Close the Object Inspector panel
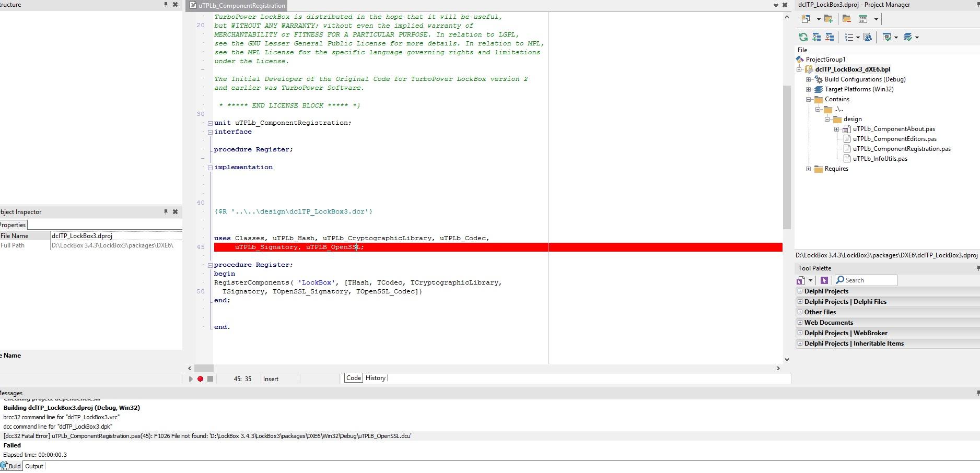980x473 pixels. point(175,211)
